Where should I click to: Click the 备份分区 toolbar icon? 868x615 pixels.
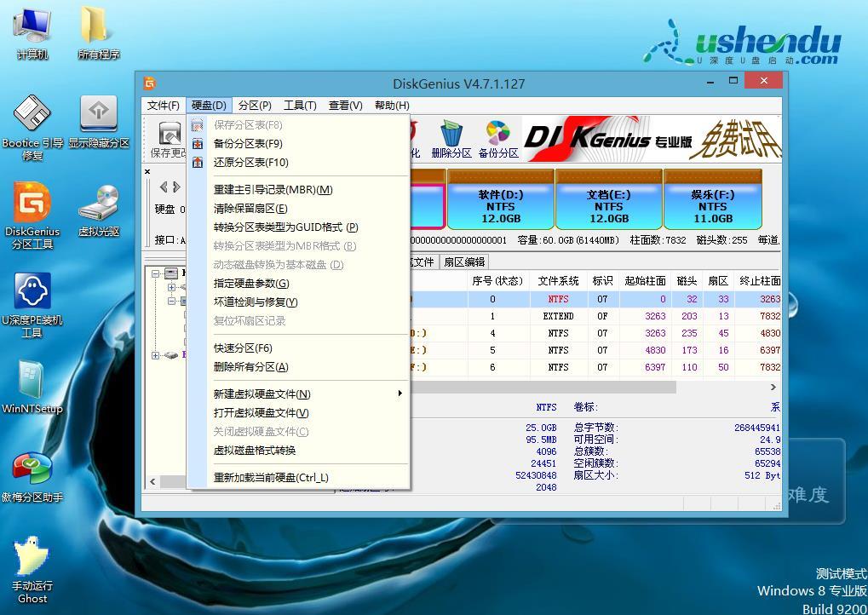tap(498, 140)
